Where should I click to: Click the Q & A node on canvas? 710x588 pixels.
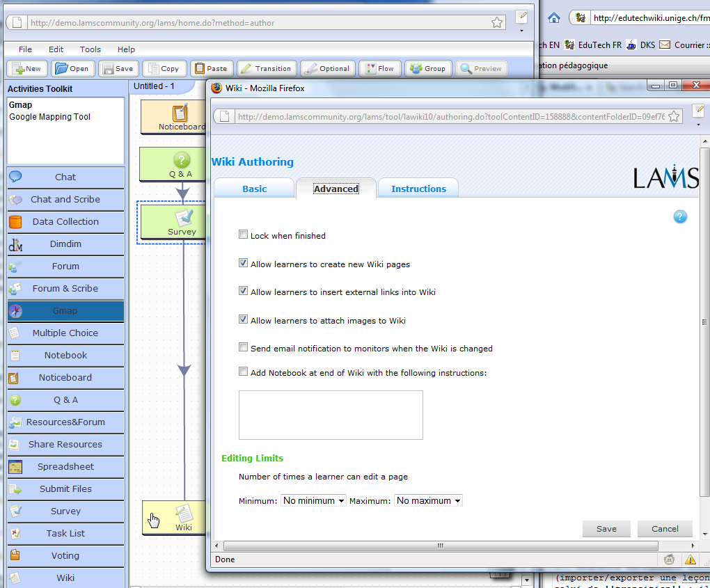(x=173, y=164)
